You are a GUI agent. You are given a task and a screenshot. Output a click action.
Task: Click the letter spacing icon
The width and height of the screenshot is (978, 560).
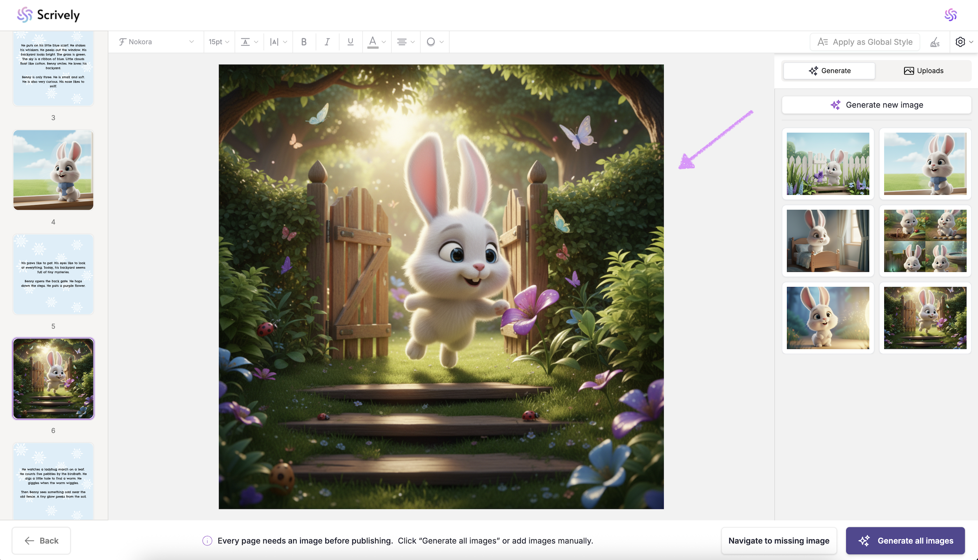click(274, 42)
